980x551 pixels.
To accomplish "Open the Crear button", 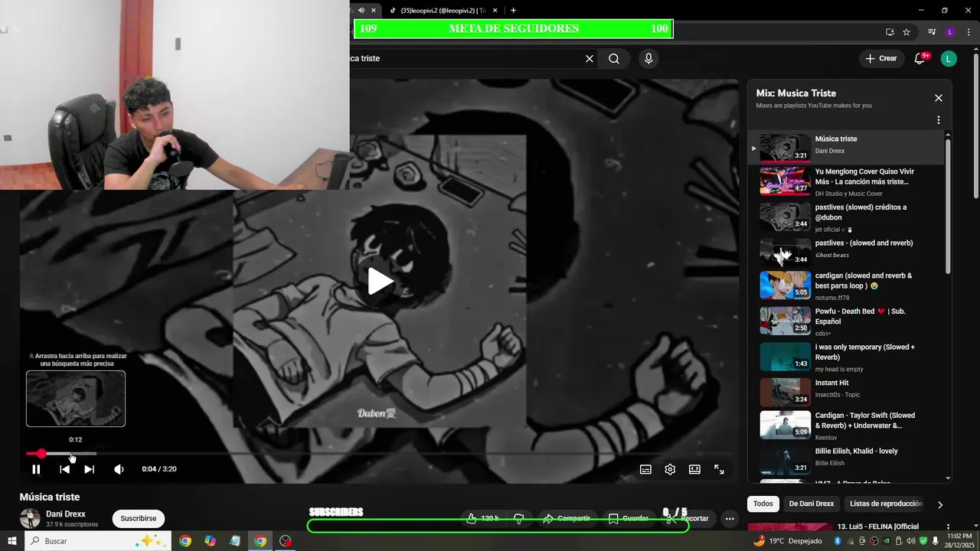I will [x=880, y=58].
